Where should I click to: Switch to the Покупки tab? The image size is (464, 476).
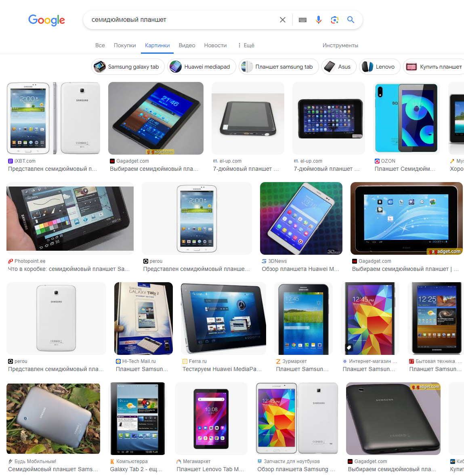[125, 45]
